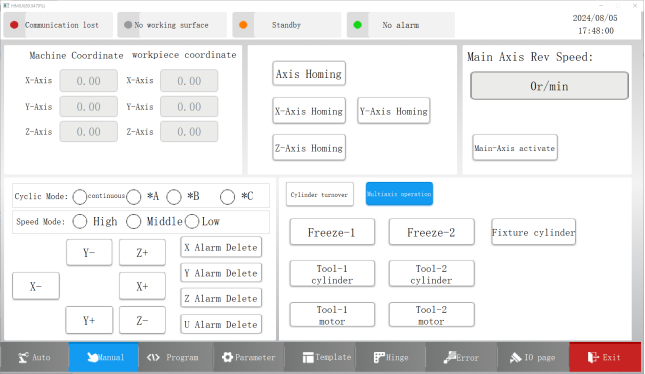This screenshot has width=645, height=374.
Task: Click the machine coordinate Y-Axis value field
Action: 88,107
